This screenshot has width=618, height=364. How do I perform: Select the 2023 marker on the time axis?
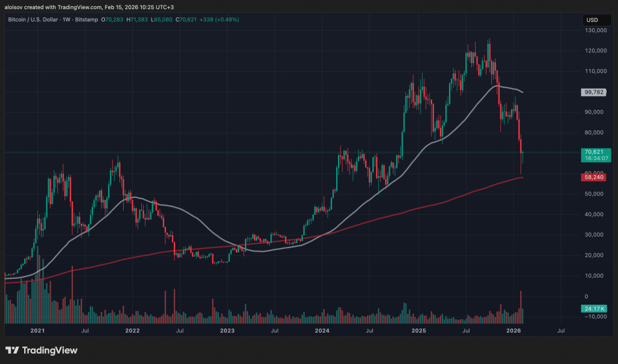[228, 331]
